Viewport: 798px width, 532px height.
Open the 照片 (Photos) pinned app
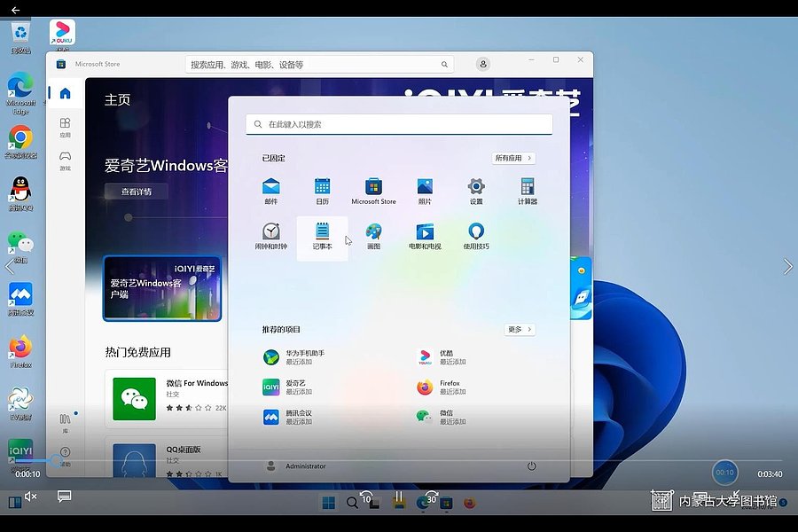tap(425, 191)
